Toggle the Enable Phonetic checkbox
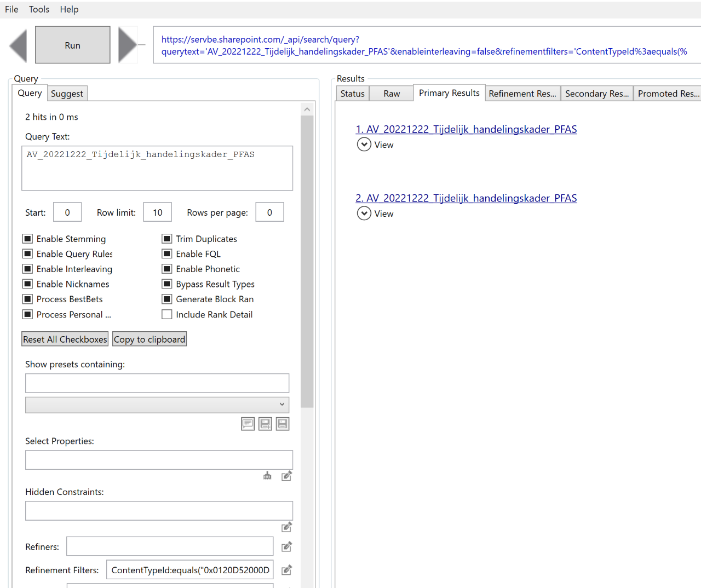701x588 pixels. [x=167, y=269]
